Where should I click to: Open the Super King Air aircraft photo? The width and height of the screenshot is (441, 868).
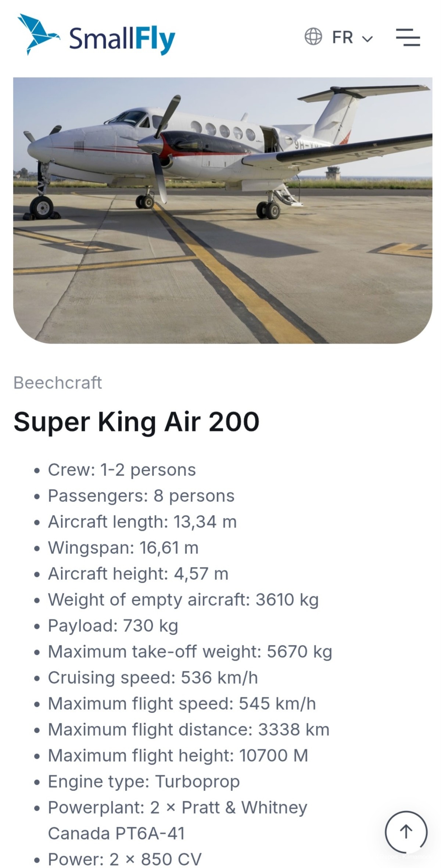pyautogui.click(x=223, y=210)
